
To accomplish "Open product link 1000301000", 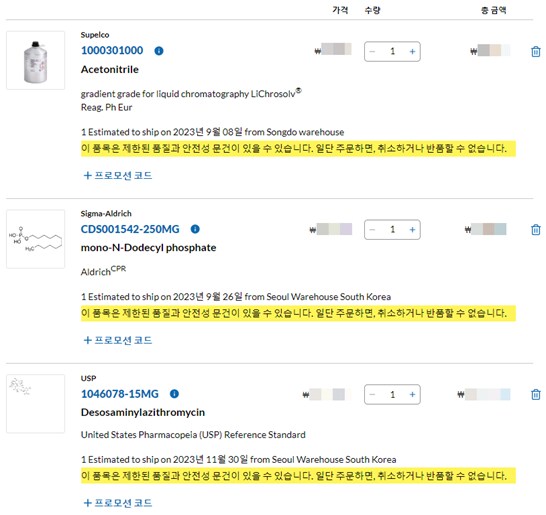I will tap(112, 50).
